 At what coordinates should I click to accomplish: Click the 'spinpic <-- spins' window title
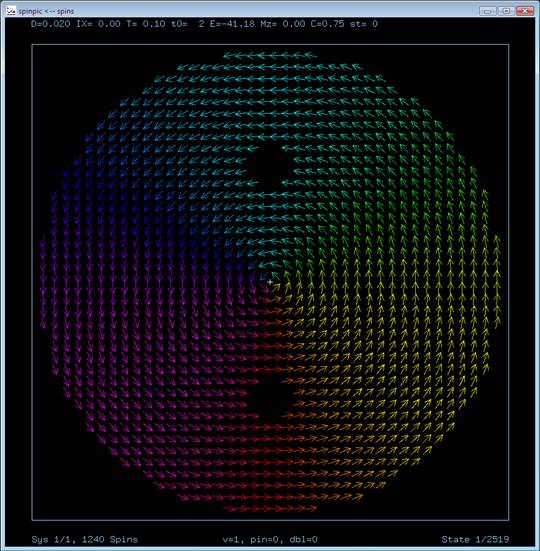tap(46, 11)
